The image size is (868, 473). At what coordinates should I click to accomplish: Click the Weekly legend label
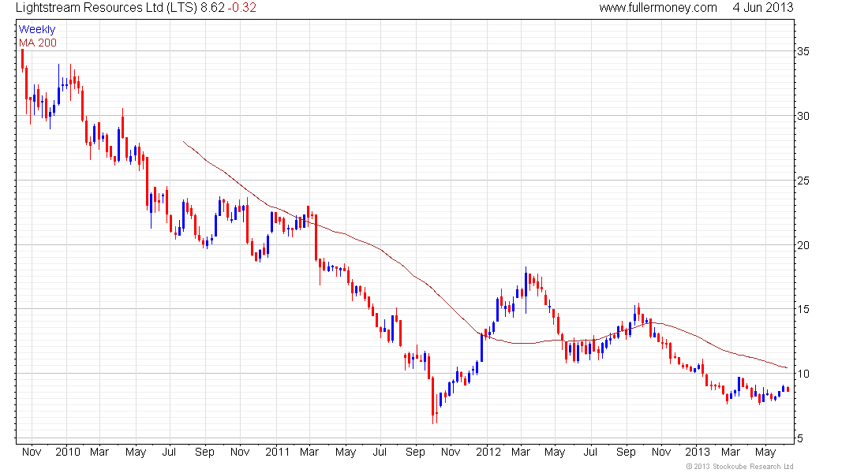[x=37, y=29]
